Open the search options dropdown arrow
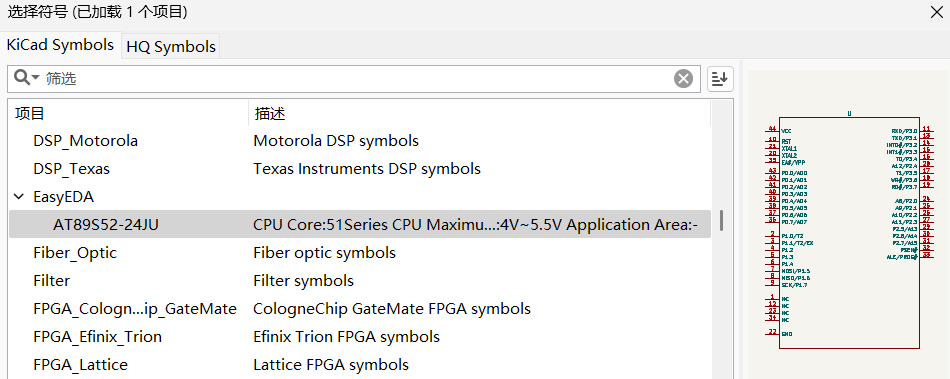Image resolution: width=950 pixels, height=379 pixels. (x=36, y=77)
